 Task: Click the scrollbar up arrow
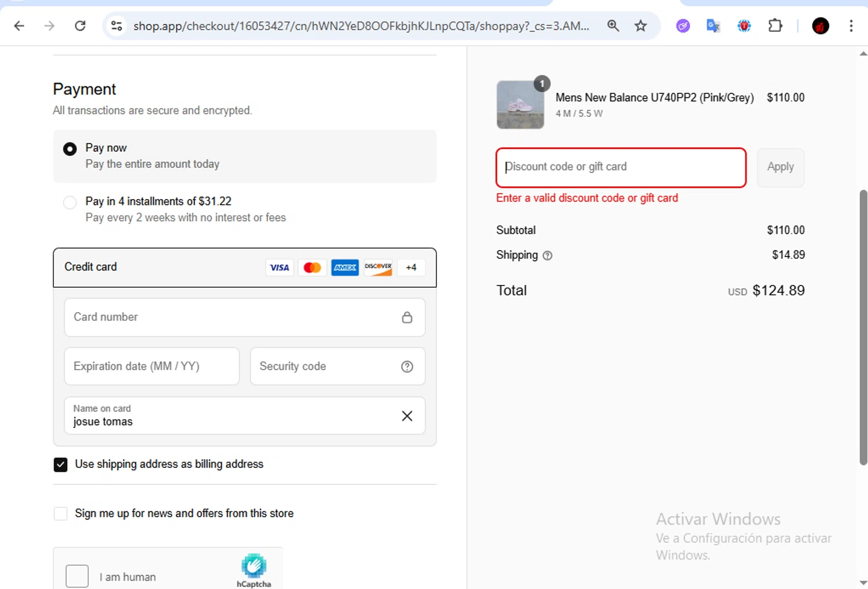pyautogui.click(x=863, y=53)
